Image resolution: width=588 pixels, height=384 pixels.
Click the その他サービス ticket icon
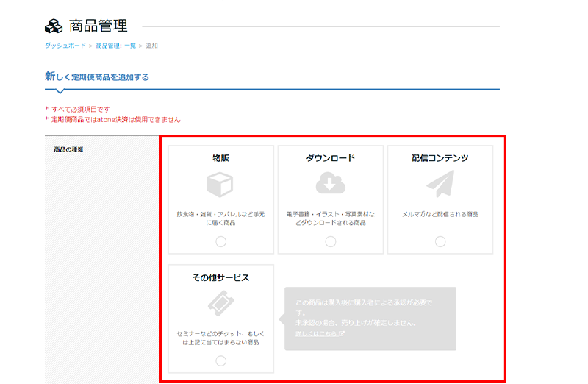(220, 304)
